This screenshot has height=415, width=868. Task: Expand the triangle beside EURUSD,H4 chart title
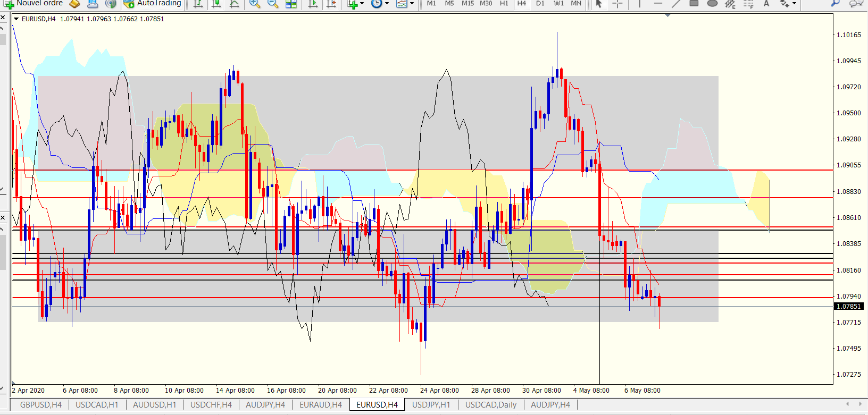point(16,19)
